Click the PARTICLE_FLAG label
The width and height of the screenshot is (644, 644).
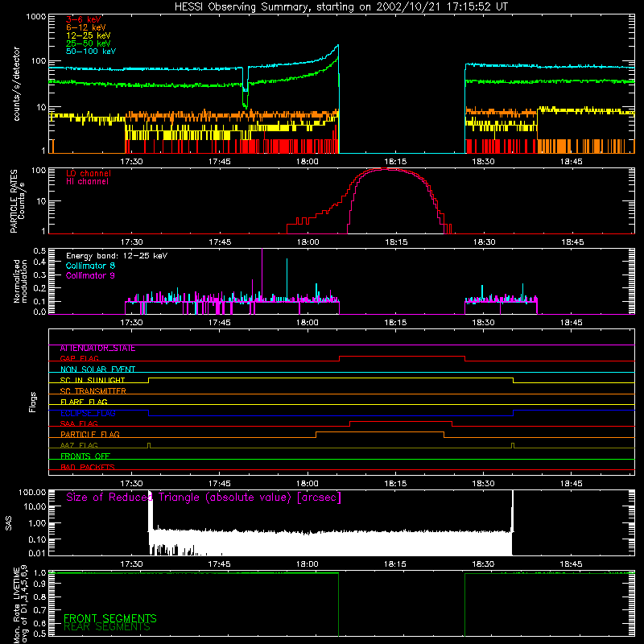pos(90,435)
